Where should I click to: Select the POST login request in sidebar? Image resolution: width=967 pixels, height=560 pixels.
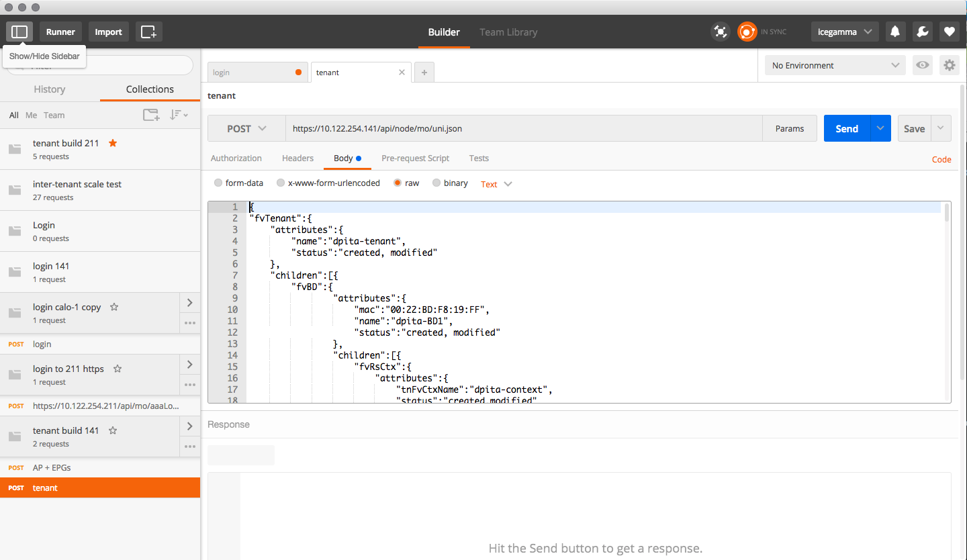point(100,344)
